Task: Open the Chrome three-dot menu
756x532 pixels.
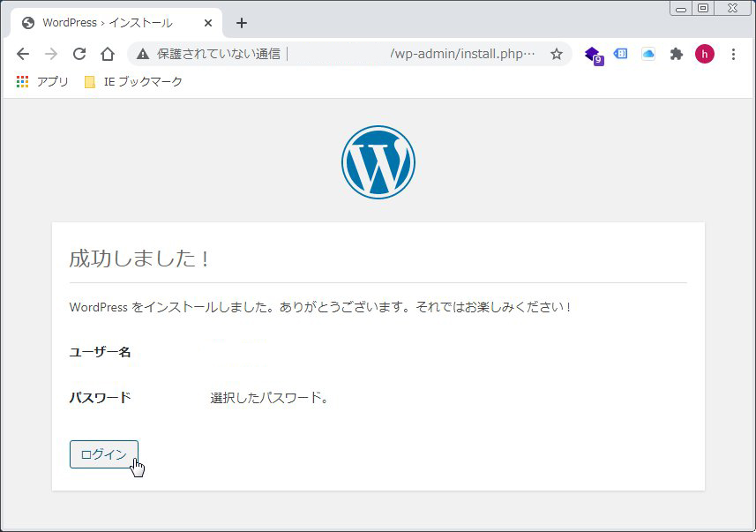Action: click(733, 54)
